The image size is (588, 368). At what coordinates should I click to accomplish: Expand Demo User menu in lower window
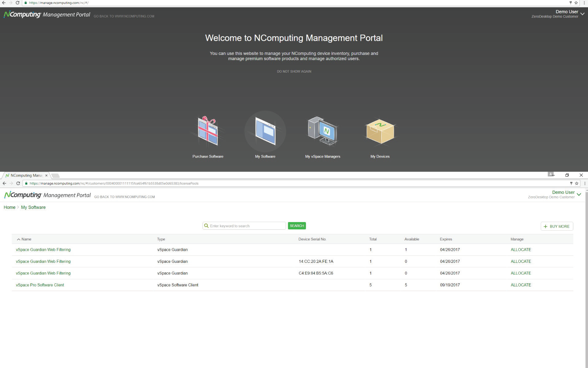tap(579, 194)
